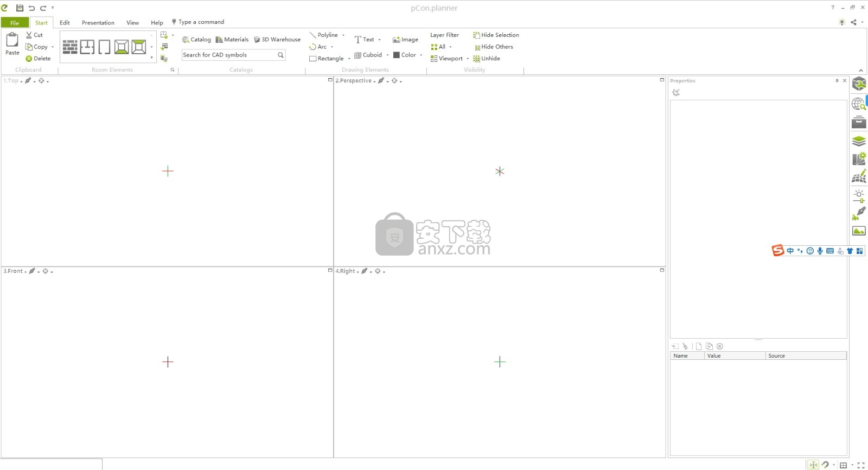Open the archive drawer sidebar icon
Image resolution: width=868 pixels, height=470 pixels.
click(859, 122)
